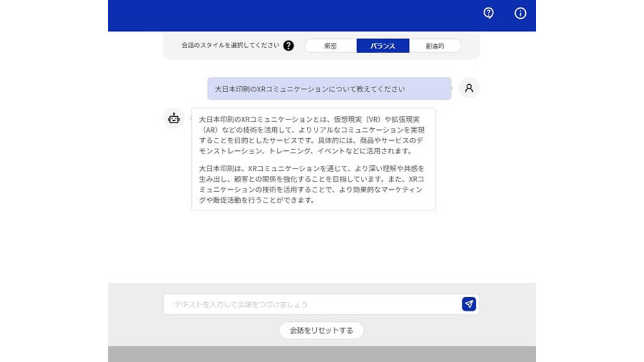Open the help question-mark icon in header
This screenshot has height=362, width=644.
click(x=488, y=13)
